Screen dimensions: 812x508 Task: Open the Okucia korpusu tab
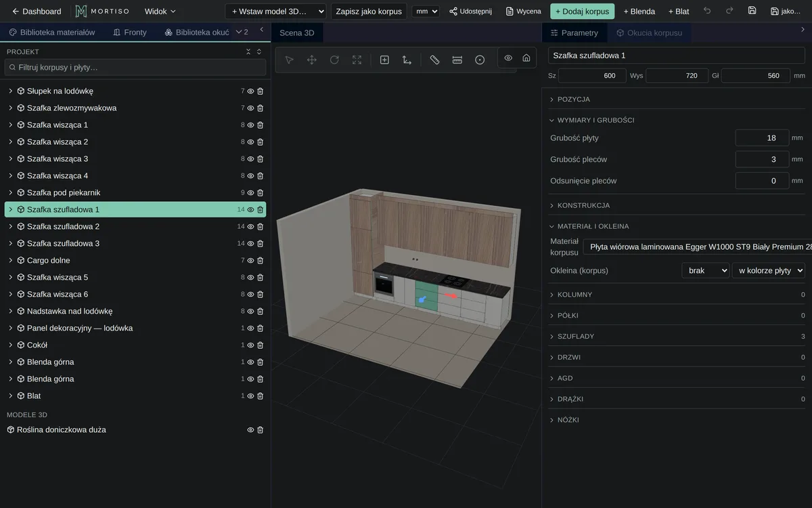(648, 33)
